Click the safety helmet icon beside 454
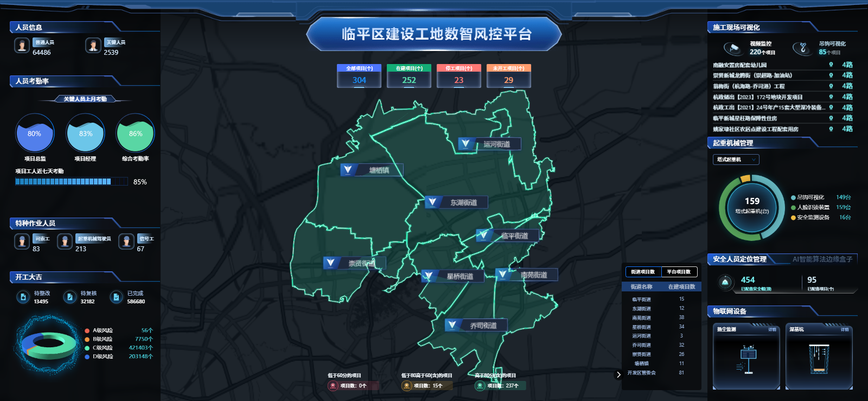This screenshot has height=401, width=868. click(725, 282)
